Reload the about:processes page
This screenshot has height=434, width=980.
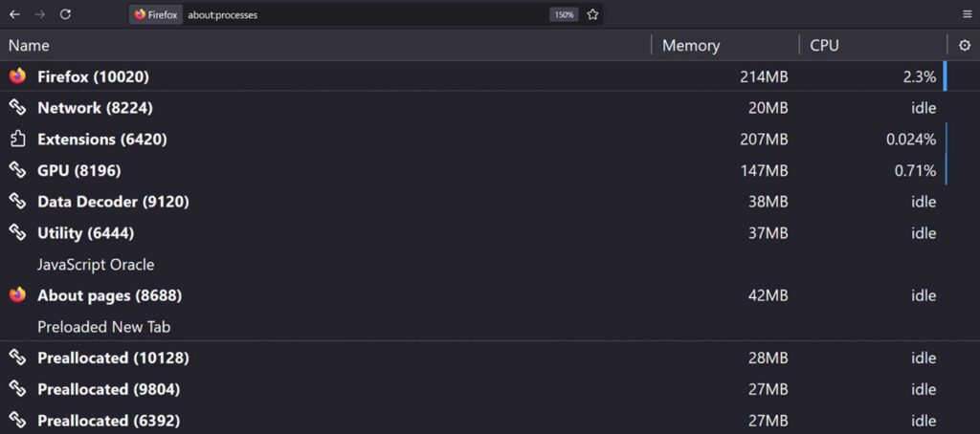click(65, 14)
